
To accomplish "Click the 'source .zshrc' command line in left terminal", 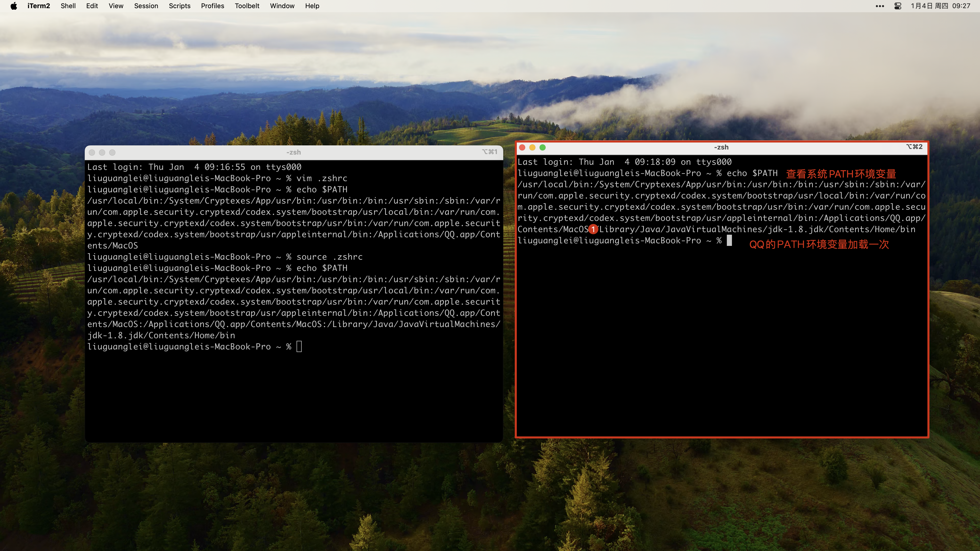I will [225, 257].
